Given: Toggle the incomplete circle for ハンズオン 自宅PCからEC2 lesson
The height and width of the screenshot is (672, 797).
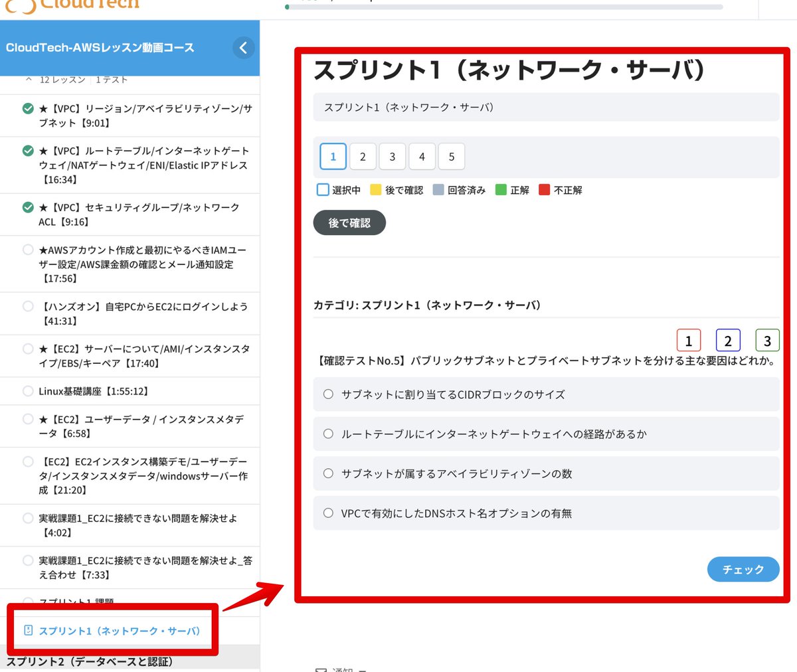Looking at the screenshot, I should (x=28, y=306).
